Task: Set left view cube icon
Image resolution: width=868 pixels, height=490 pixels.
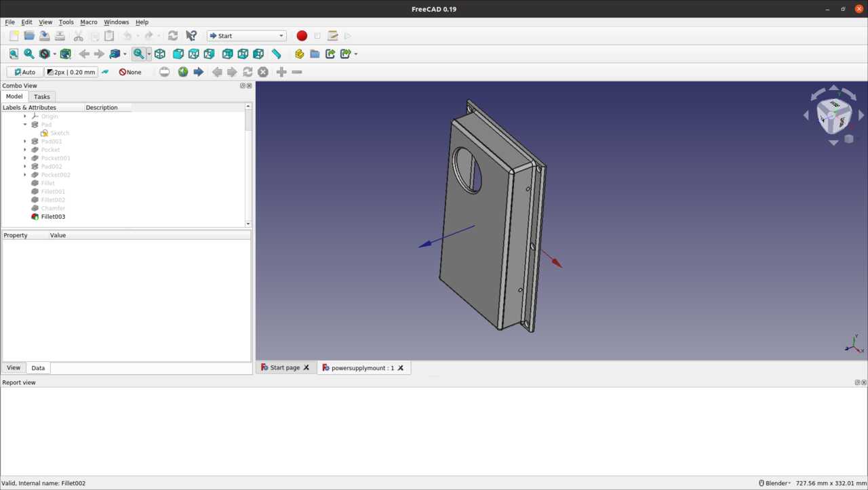Action: (x=258, y=54)
